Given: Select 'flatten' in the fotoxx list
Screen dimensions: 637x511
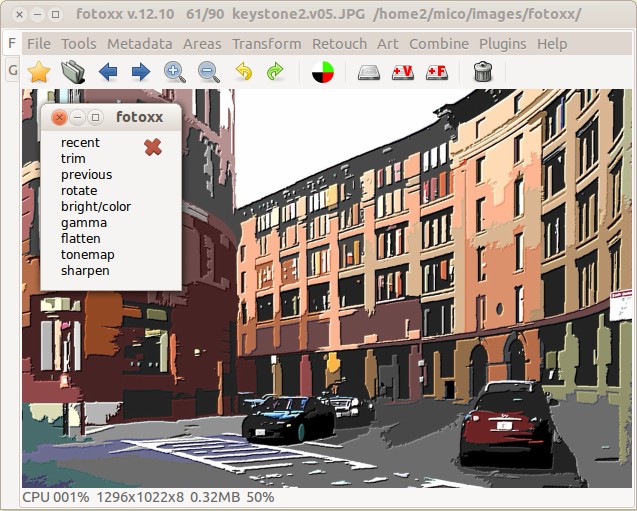Looking at the screenshot, I should [x=80, y=238].
